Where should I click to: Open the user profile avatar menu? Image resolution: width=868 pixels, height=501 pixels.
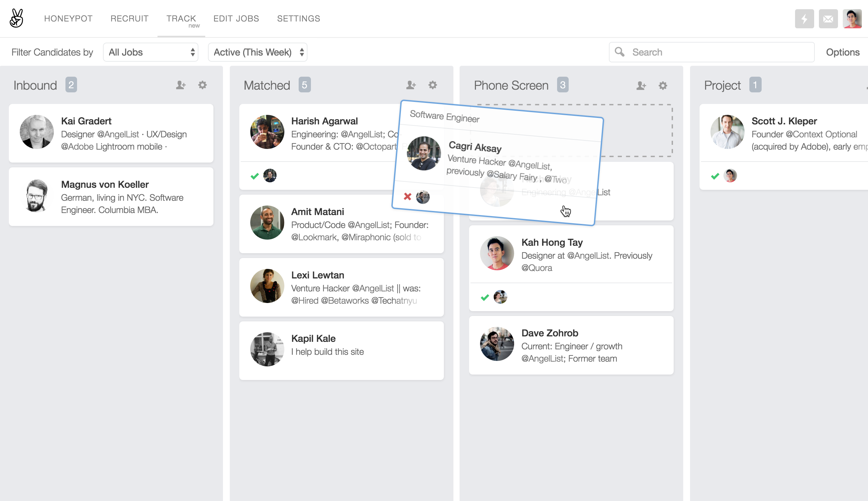(x=852, y=19)
